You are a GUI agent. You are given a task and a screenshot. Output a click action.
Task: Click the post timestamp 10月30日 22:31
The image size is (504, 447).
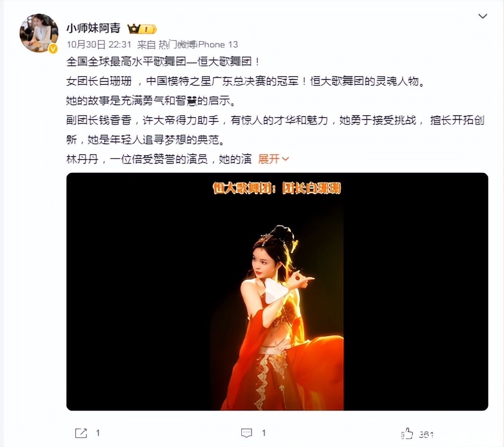(99, 44)
